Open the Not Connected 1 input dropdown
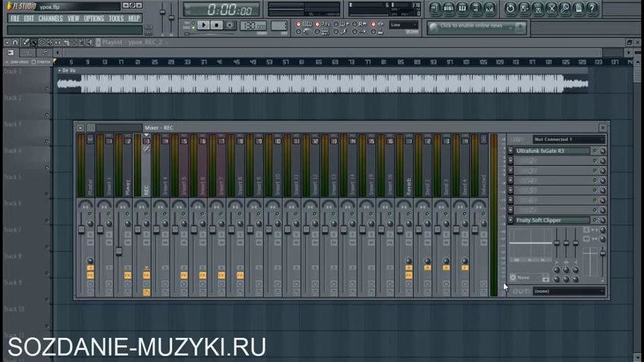 tap(569, 140)
